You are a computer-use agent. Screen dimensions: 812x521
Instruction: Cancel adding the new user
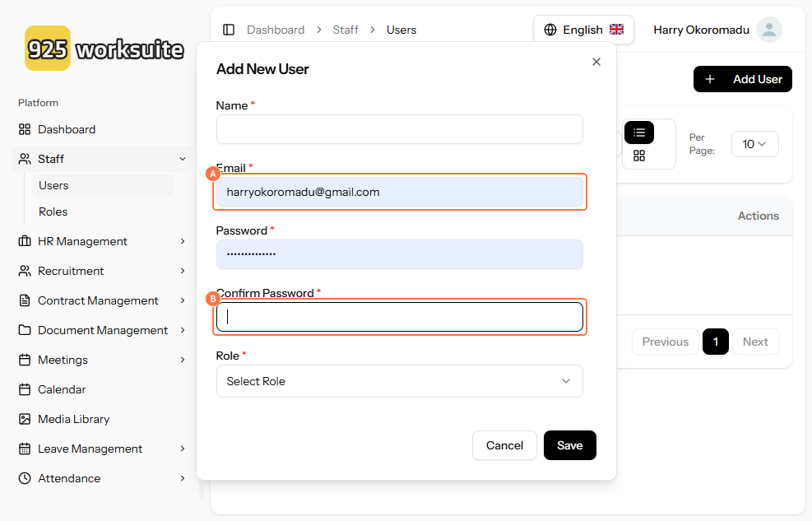coord(504,445)
